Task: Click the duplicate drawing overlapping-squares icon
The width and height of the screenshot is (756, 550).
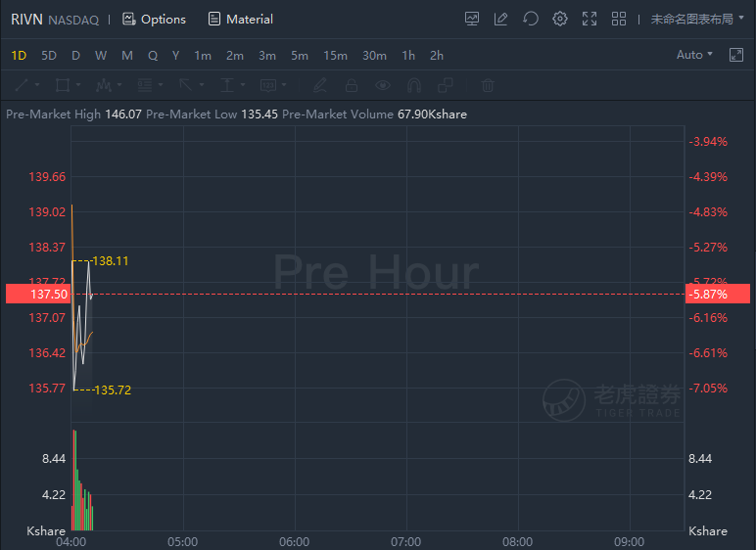Action: click(x=445, y=85)
